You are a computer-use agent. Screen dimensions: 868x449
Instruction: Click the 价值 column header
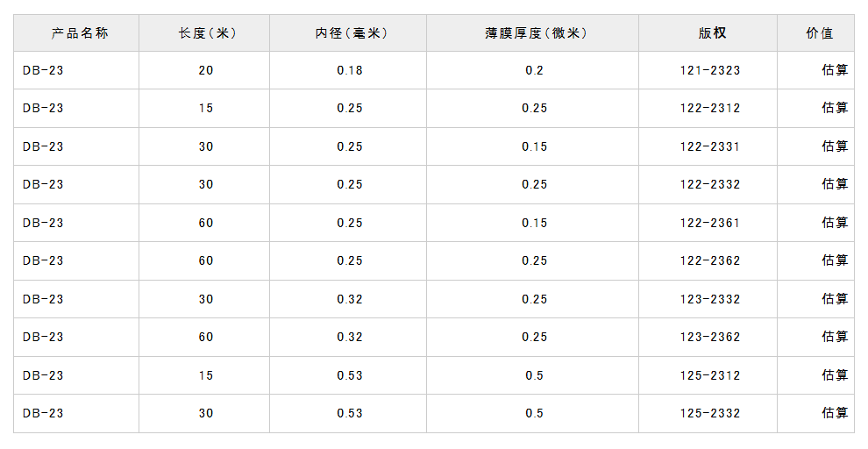[819, 33]
